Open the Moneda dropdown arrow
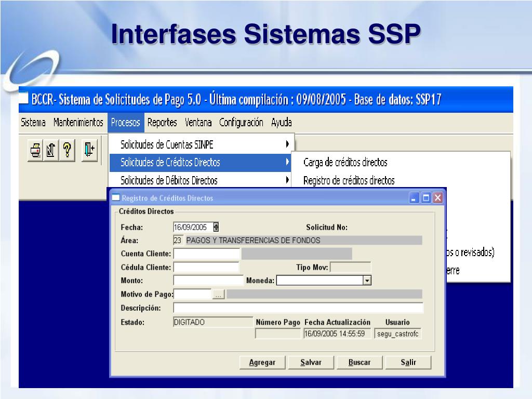Viewport: 532px width, 399px height. click(367, 281)
